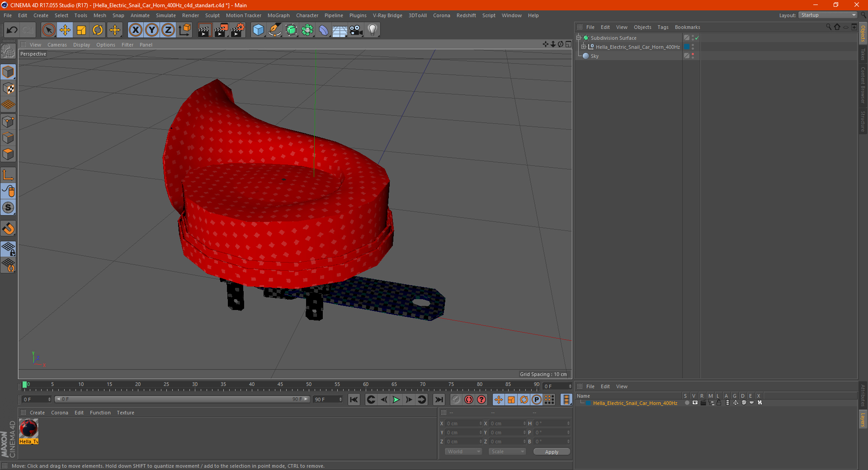Toggle layer lock for Hella layer
The width and height of the screenshot is (868, 470).
[x=719, y=403]
